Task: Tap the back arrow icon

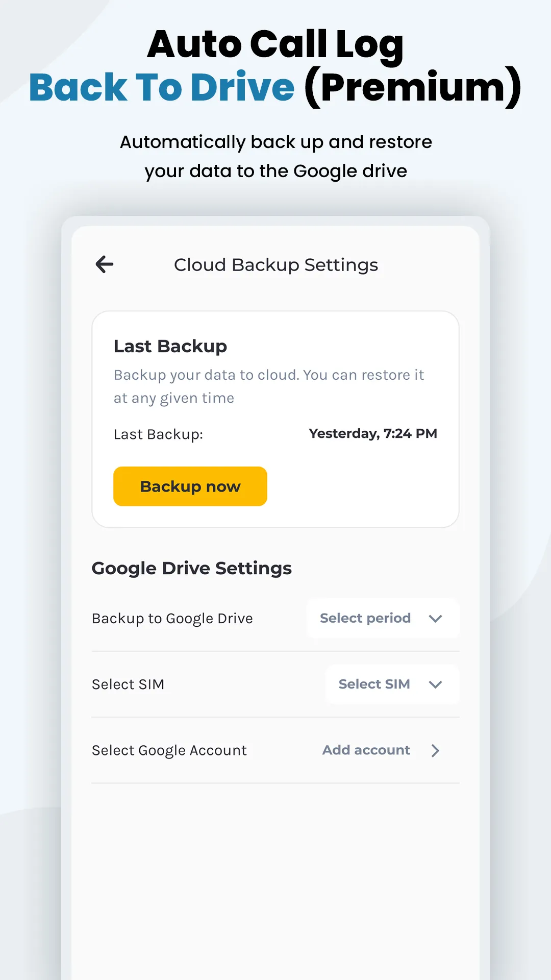Action: point(105,264)
